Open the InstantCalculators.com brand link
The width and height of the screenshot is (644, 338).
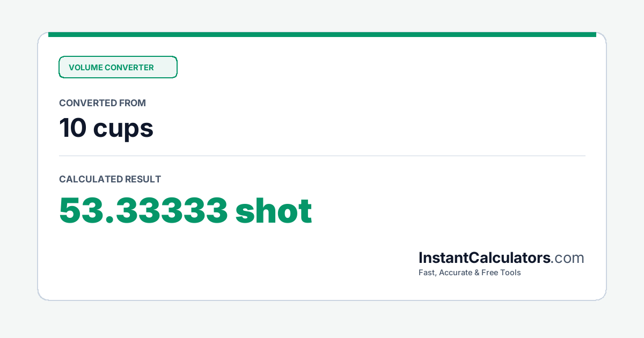pos(501,258)
